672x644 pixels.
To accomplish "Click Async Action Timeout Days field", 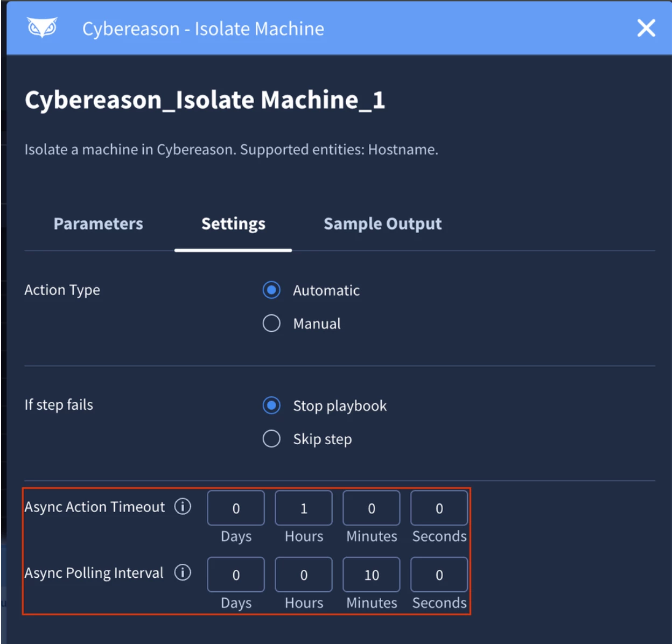I will (x=236, y=508).
